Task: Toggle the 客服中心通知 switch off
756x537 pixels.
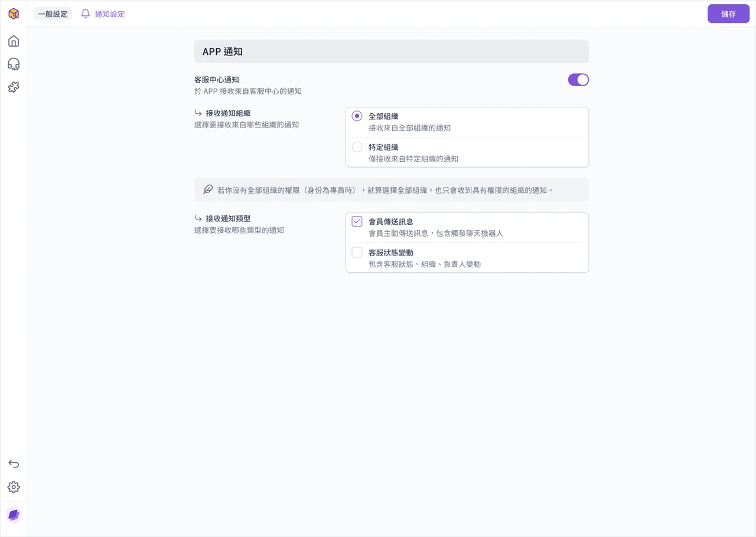Action: 578,80
